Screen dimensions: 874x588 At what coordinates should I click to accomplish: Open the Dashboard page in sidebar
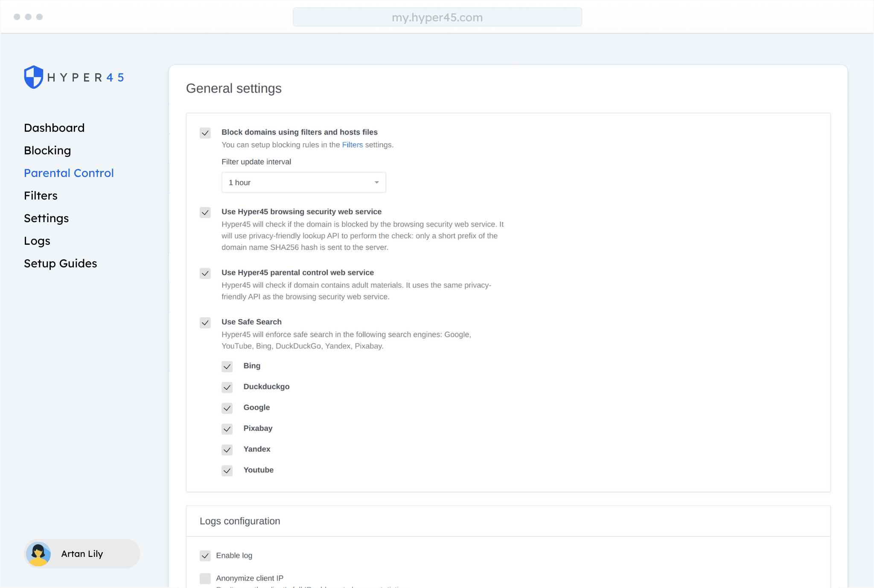pyautogui.click(x=54, y=128)
